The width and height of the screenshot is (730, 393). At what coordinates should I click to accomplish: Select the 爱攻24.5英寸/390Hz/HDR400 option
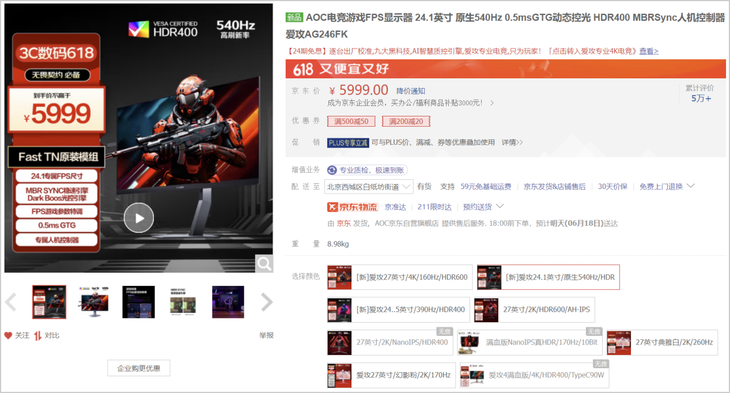coord(398,310)
